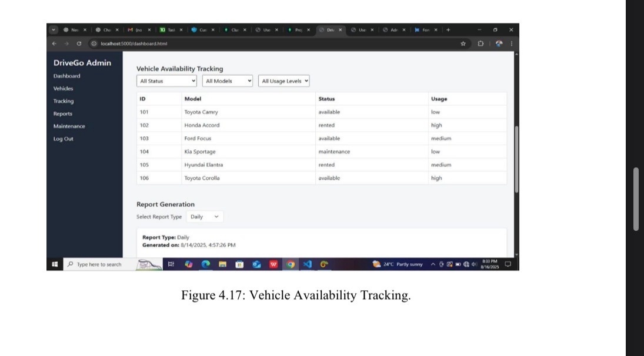Open the Reports sidebar link
644x356 pixels.
pyautogui.click(x=63, y=114)
